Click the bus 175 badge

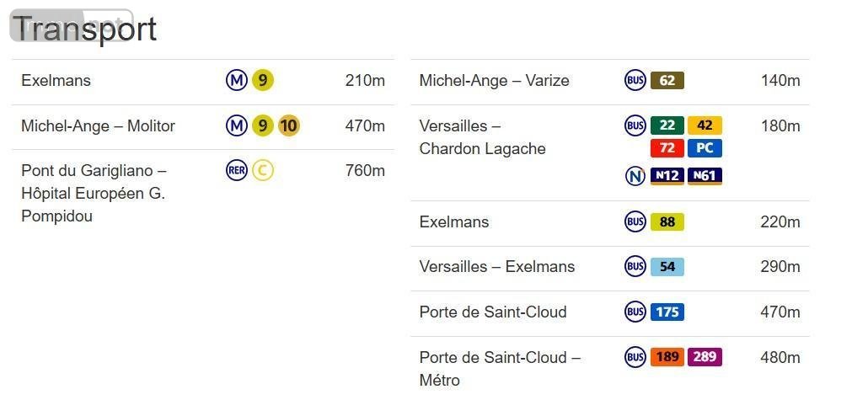tap(667, 312)
